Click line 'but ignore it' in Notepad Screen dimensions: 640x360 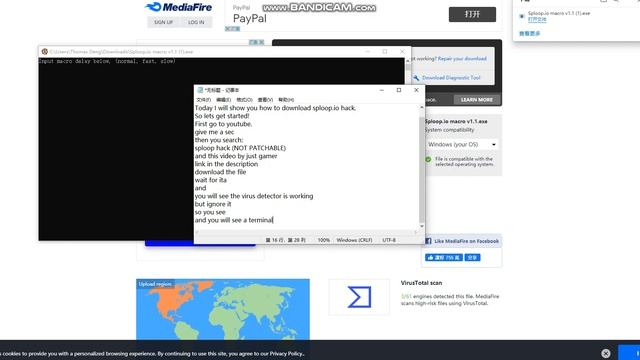point(213,204)
